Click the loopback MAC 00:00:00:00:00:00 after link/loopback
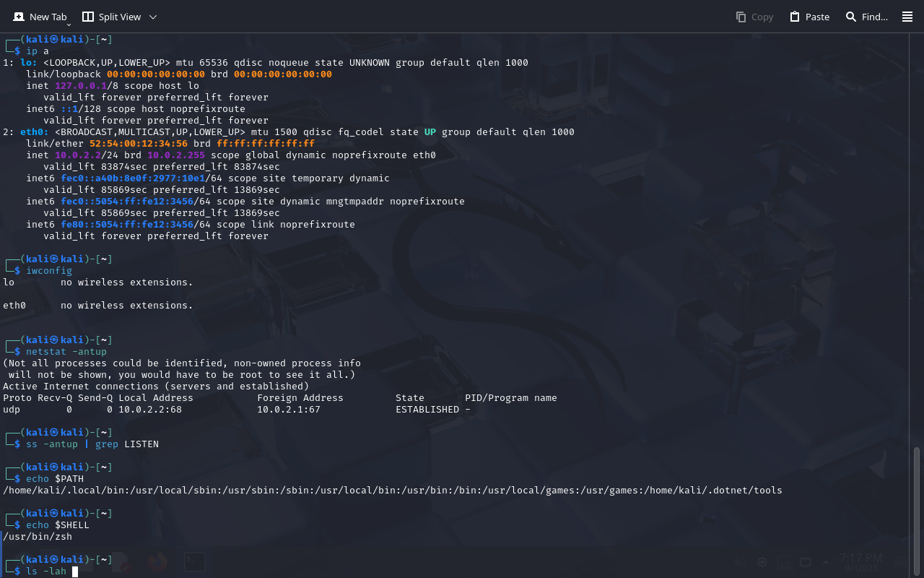 (156, 74)
